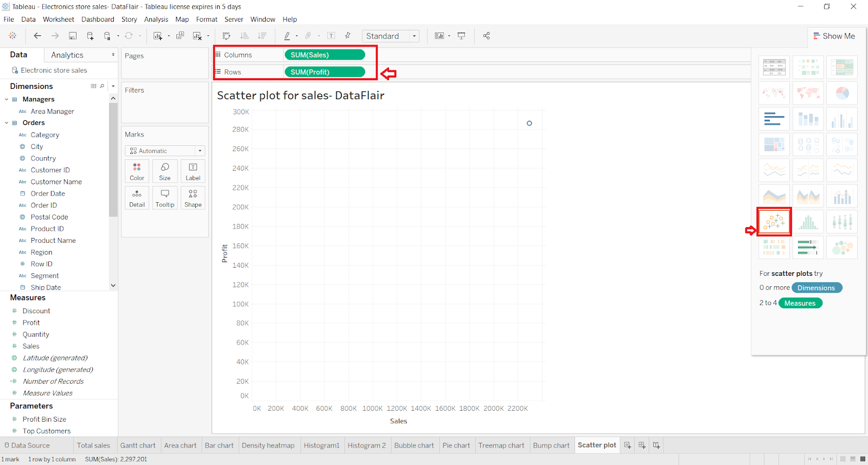Toggle Show Me panel
Image resolution: width=868 pixels, height=465 pixels.
coord(834,36)
